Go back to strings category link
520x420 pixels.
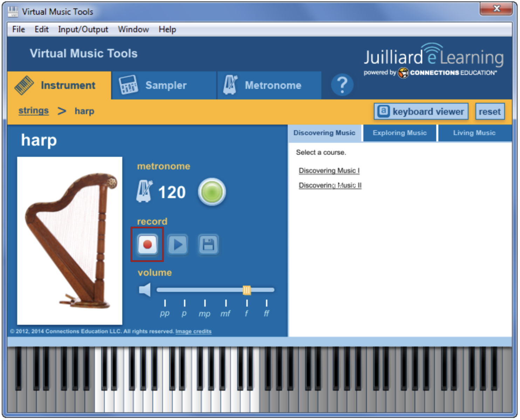[x=34, y=111]
